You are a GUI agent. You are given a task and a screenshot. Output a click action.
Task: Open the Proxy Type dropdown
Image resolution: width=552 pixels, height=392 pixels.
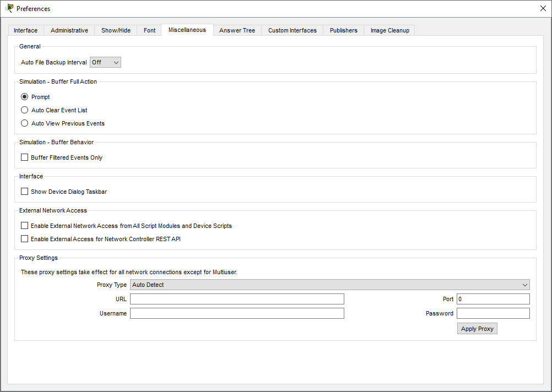coord(329,285)
